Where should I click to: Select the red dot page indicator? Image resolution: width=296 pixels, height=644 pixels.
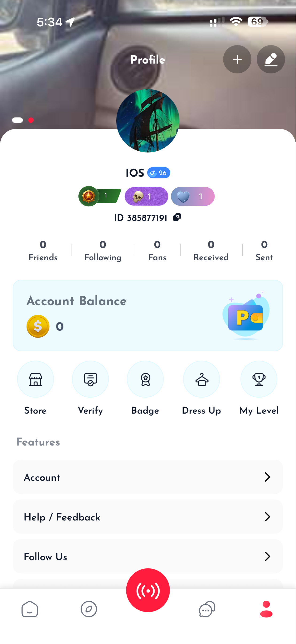pos(31,120)
